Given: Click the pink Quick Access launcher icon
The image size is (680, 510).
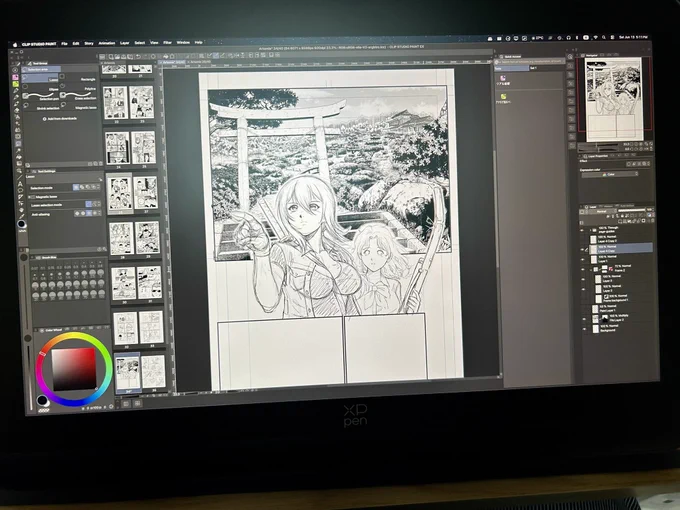Looking at the screenshot, I should (503, 78).
